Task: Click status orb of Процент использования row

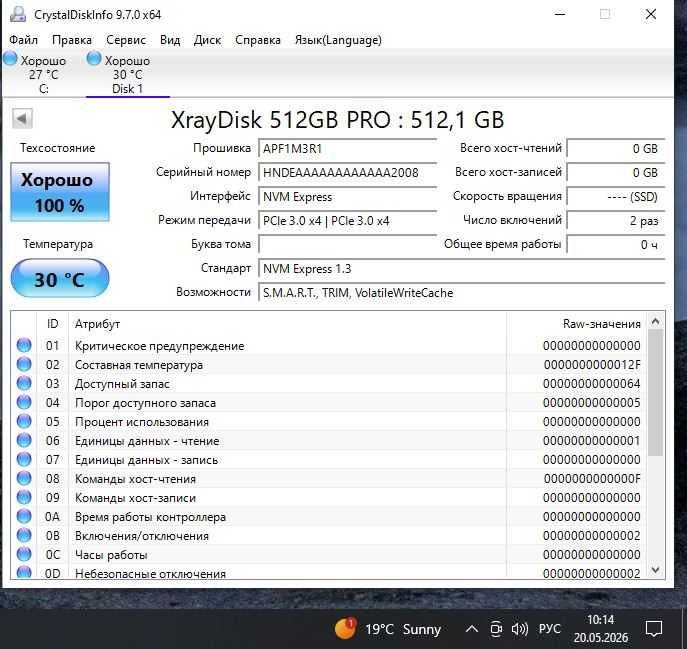Action: pyautogui.click(x=24, y=421)
